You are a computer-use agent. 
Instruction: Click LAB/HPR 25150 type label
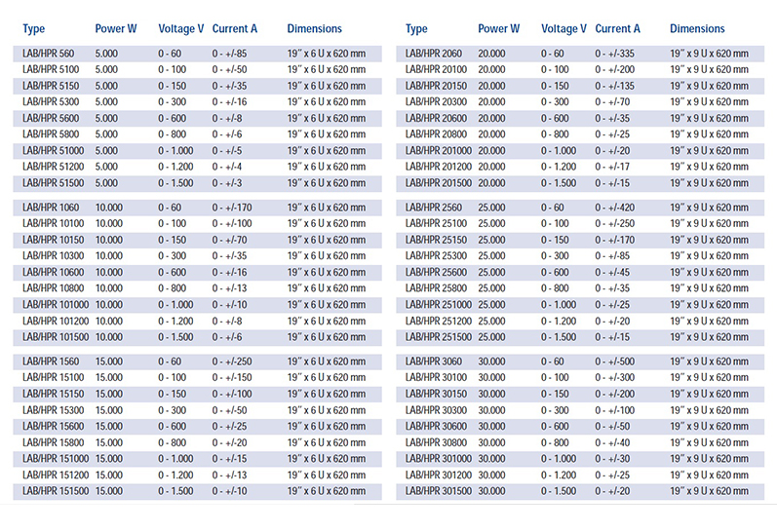pyautogui.click(x=436, y=240)
